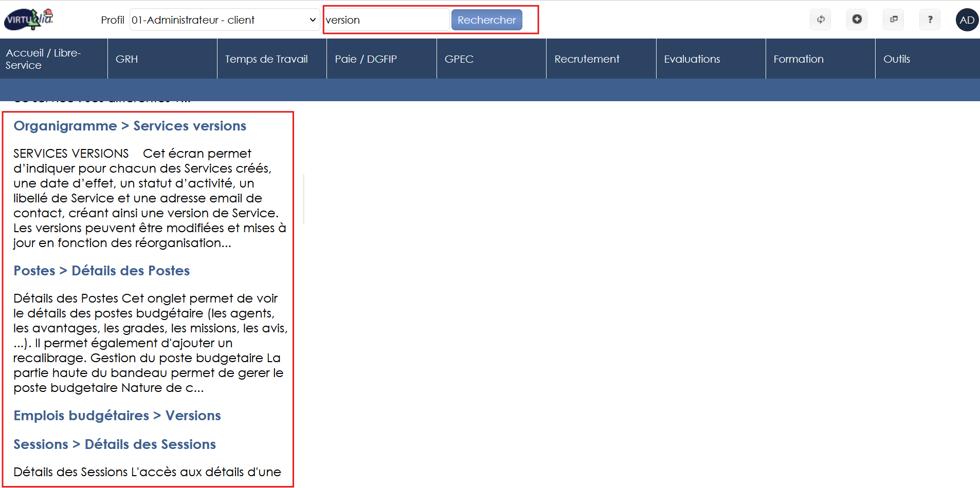
Task: Open Organigramme > Services versions result
Action: click(130, 126)
